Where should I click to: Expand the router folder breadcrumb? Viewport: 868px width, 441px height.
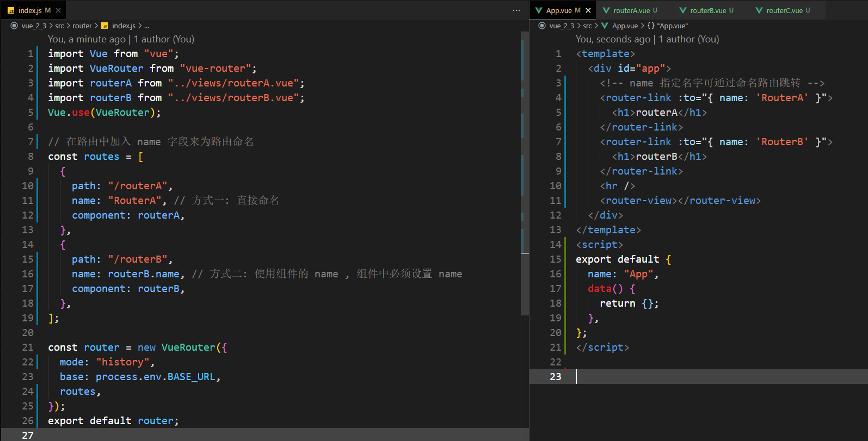[82, 26]
